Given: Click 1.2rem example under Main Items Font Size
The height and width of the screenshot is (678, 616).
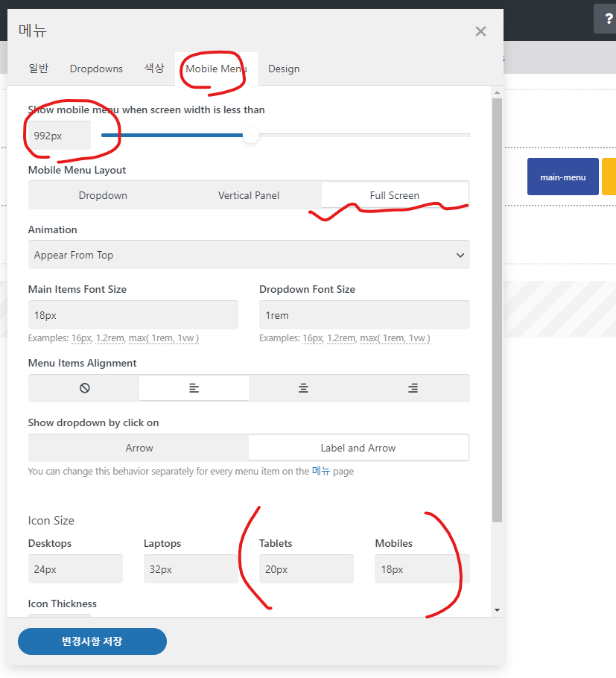Looking at the screenshot, I should click(x=110, y=338).
